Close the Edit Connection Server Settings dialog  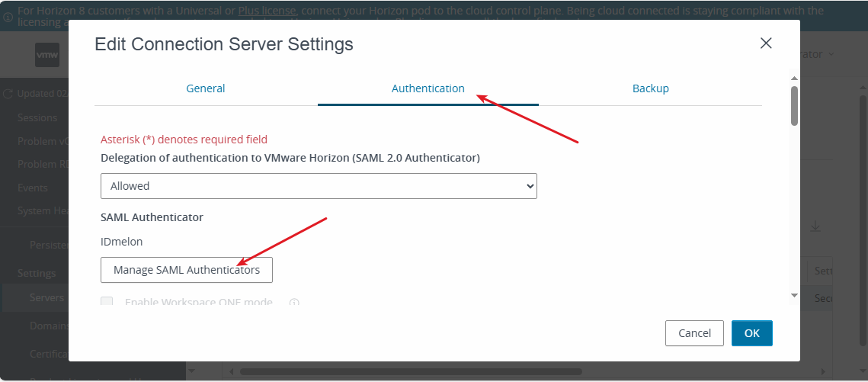766,43
